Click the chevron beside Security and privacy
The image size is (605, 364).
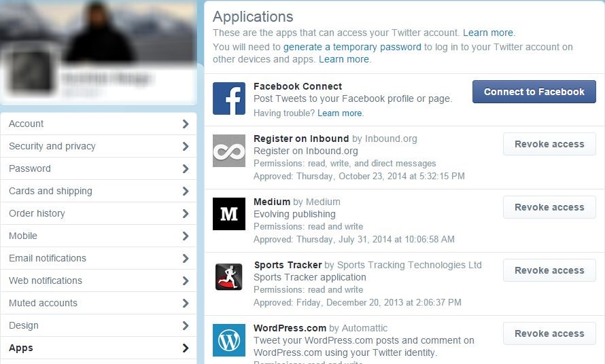pyautogui.click(x=186, y=146)
